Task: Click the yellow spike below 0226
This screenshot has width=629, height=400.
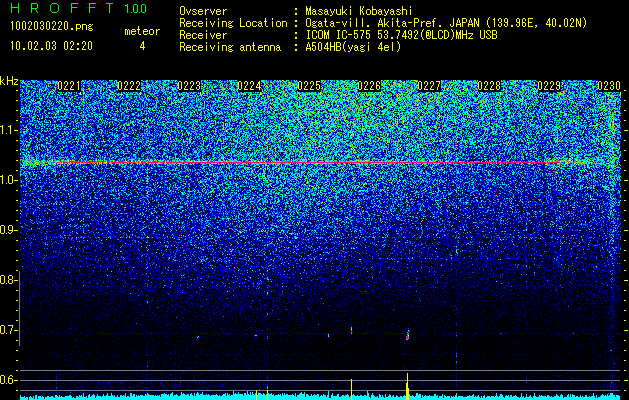Action: [351, 389]
